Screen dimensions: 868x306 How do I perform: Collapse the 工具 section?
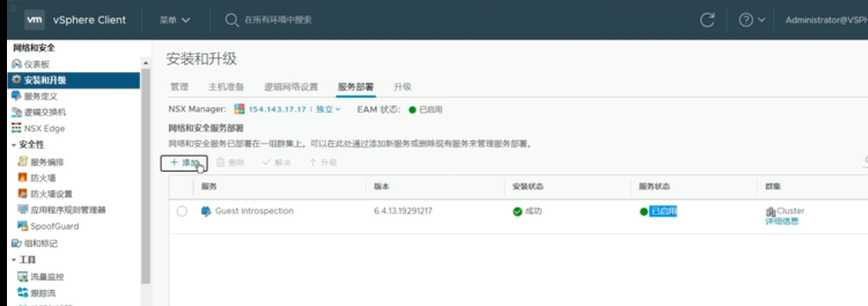click(13, 260)
